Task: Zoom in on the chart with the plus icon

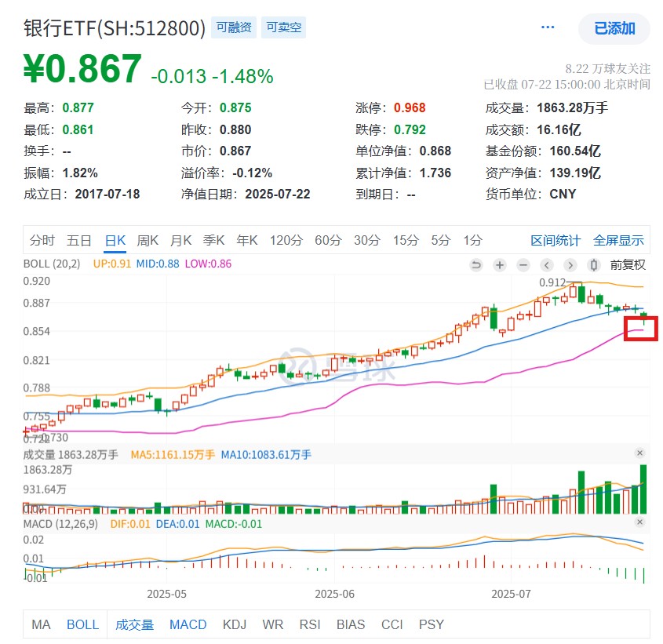Action: (500, 265)
